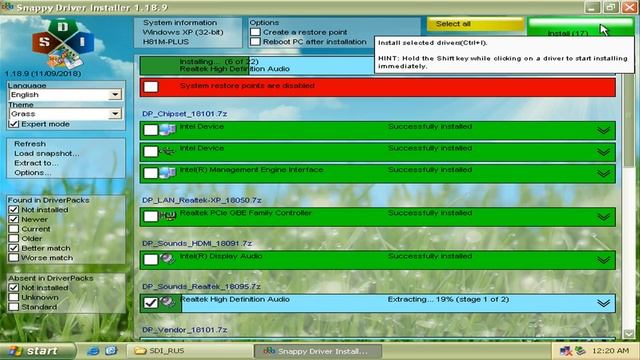Toggle Expert mode checkbox
This screenshot has height=360, width=640.
point(14,124)
